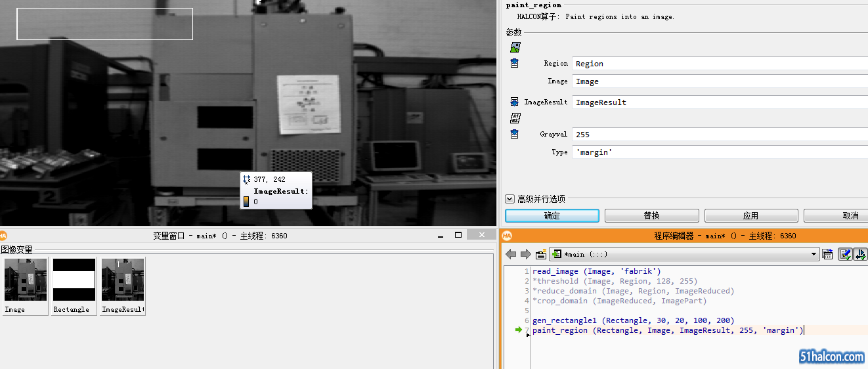
Task: Click the last editor toolbar icon with down arrow
Action: [860, 254]
